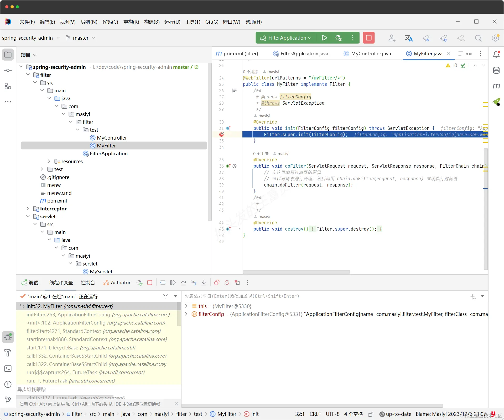Click Step Into debugger icon

point(194,283)
